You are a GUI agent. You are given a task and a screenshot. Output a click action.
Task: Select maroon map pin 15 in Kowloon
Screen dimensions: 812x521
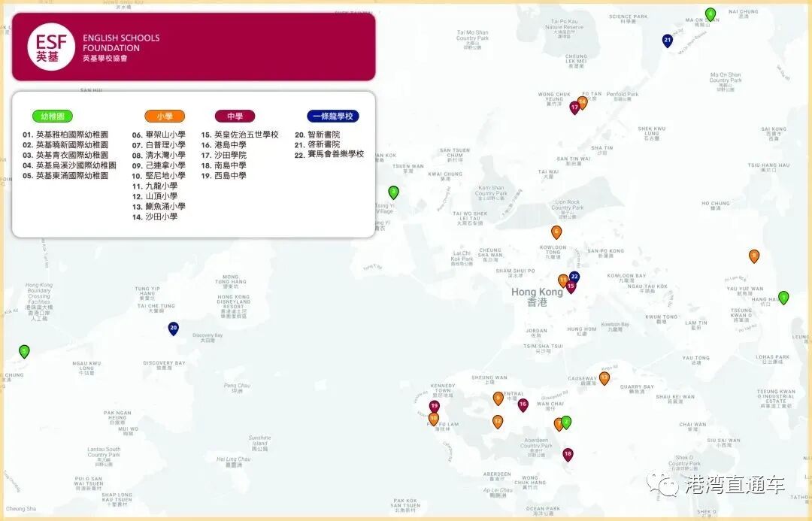[x=571, y=287]
